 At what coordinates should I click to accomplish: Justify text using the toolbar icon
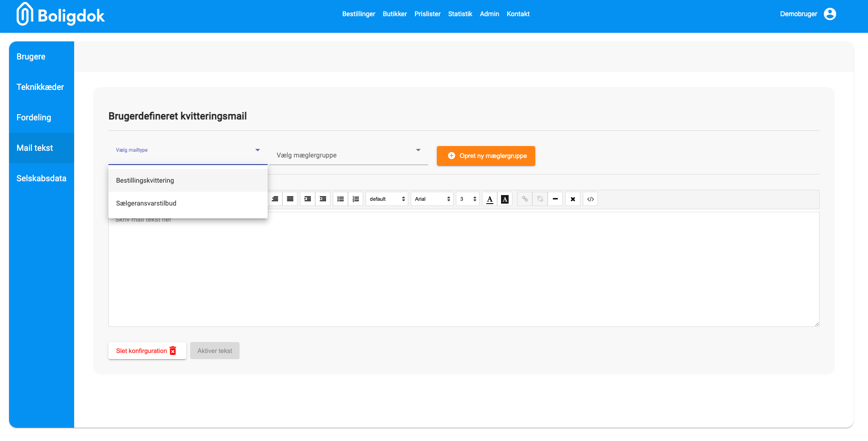coord(290,199)
